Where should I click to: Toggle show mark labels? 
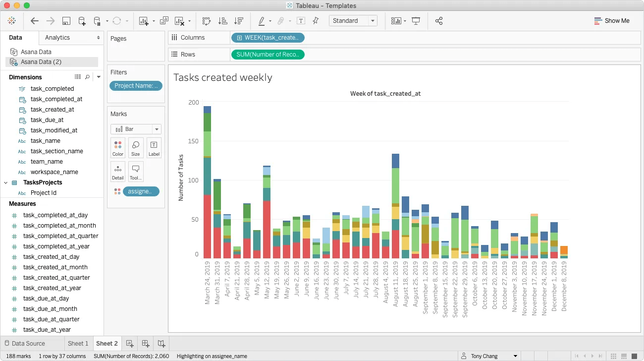(x=396, y=21)
